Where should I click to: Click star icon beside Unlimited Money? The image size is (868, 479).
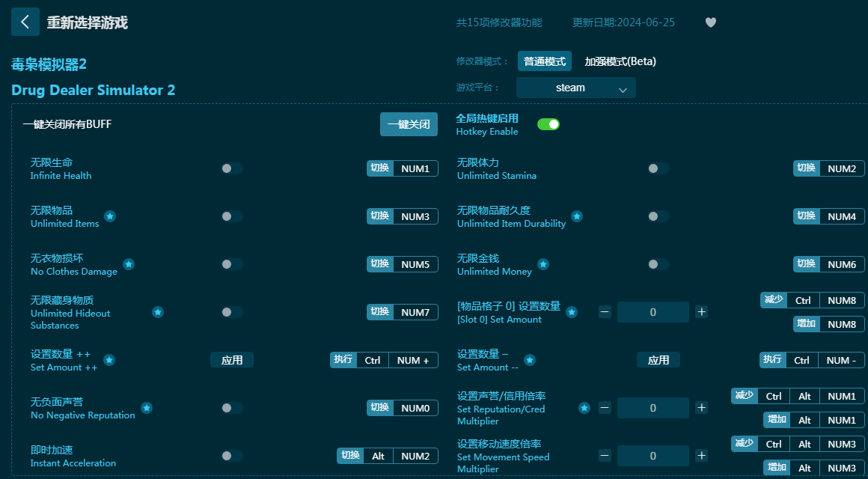coord(543,264)
